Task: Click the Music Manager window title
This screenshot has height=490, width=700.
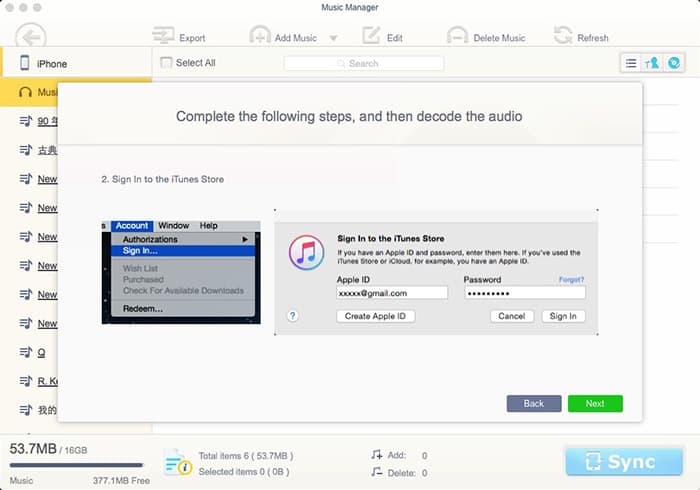Action: click(350, 7)
